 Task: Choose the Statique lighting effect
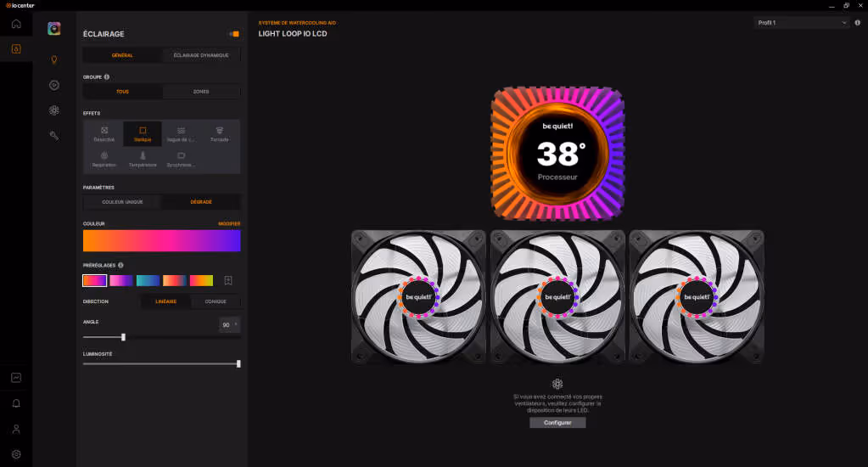(x=143, y=134)
